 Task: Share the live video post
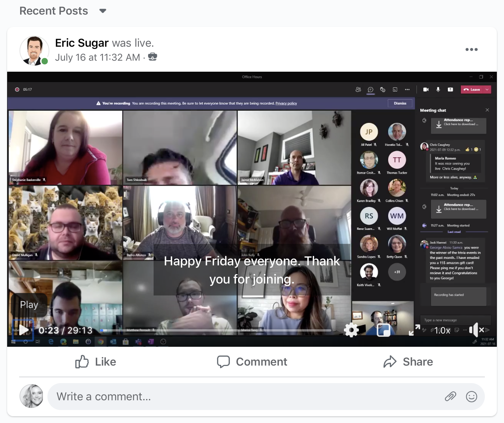[408, 362]
